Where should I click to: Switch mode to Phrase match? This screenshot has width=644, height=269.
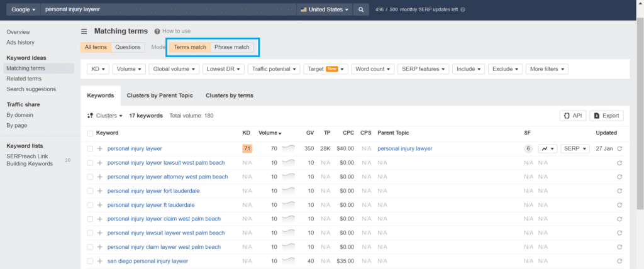coord(231,47)
